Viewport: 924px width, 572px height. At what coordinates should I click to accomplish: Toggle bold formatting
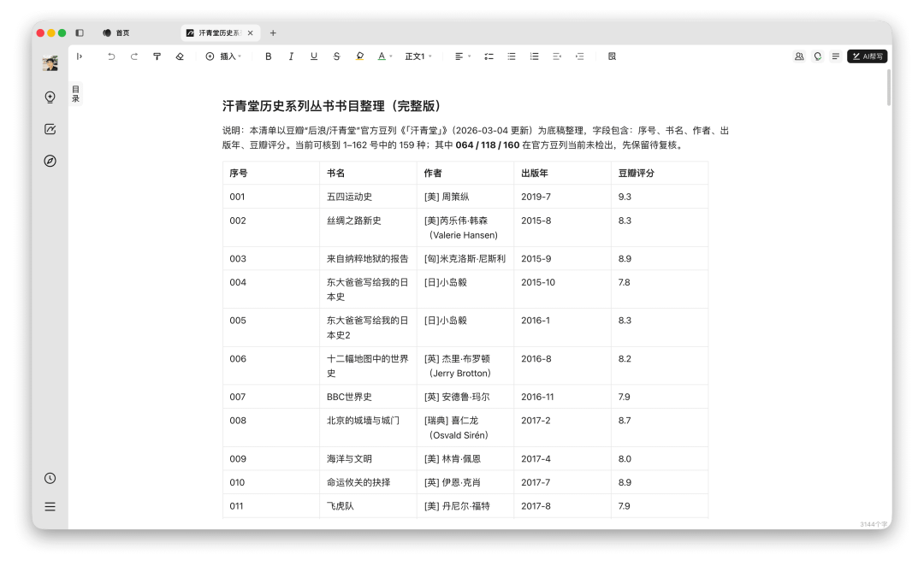[268, 56]
